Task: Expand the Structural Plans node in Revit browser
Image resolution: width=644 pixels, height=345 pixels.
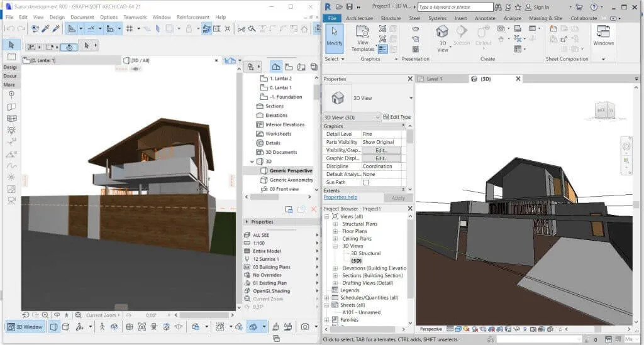Action: (335, 224)
